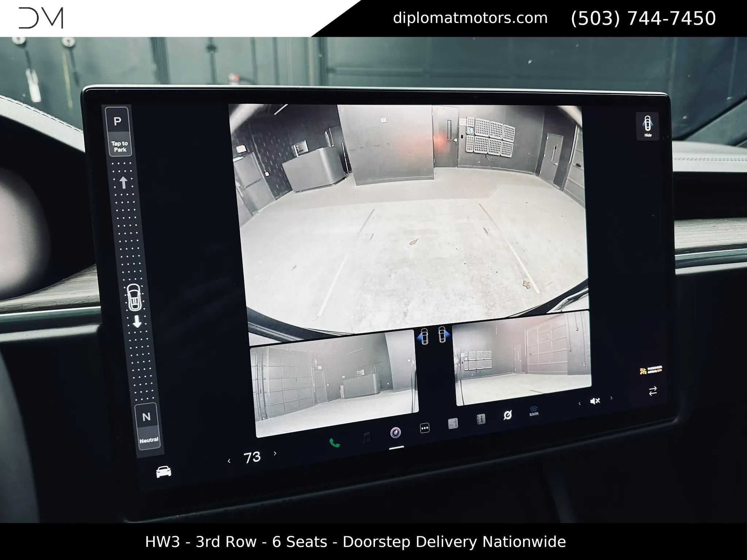The image size is (747, 560).
Task: Toggle left side repeater camera
Action: (x=424, y=336)
